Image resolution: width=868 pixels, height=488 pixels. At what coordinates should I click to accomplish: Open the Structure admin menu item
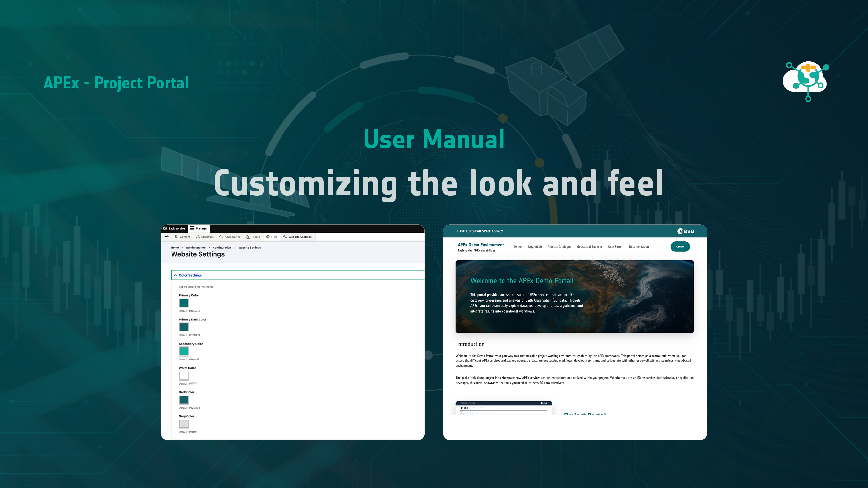coord(204,237)
